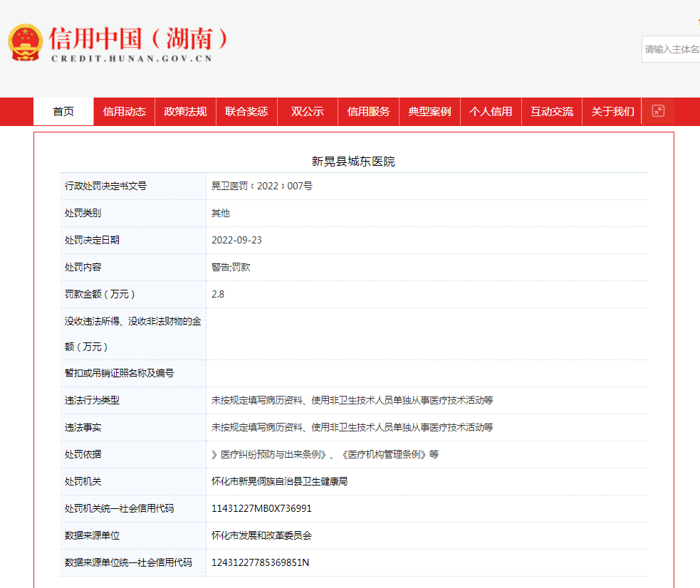Switch to the 个人信用 page
The width and height of the screenshot is (700, 588).
pos(491,112)
